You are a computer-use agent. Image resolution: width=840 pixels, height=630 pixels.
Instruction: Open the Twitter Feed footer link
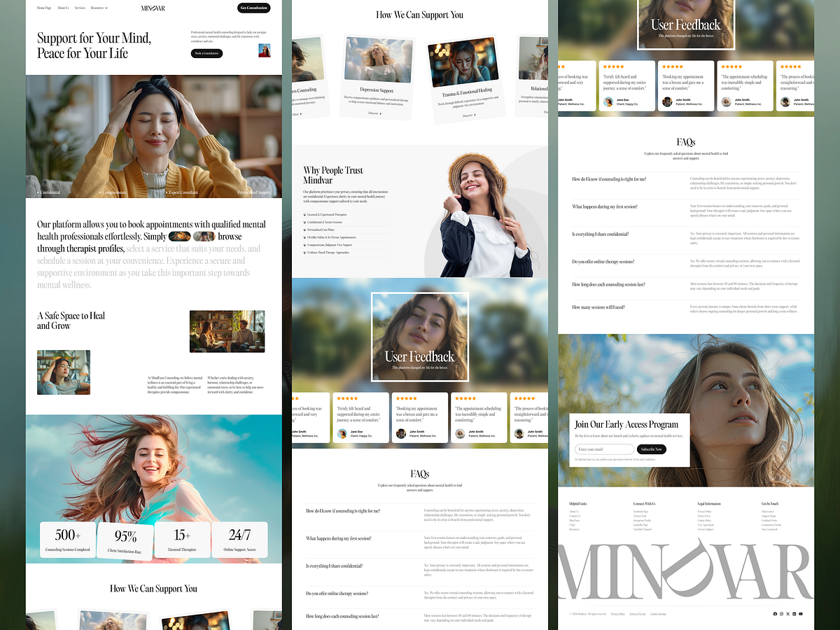point(640,516)
